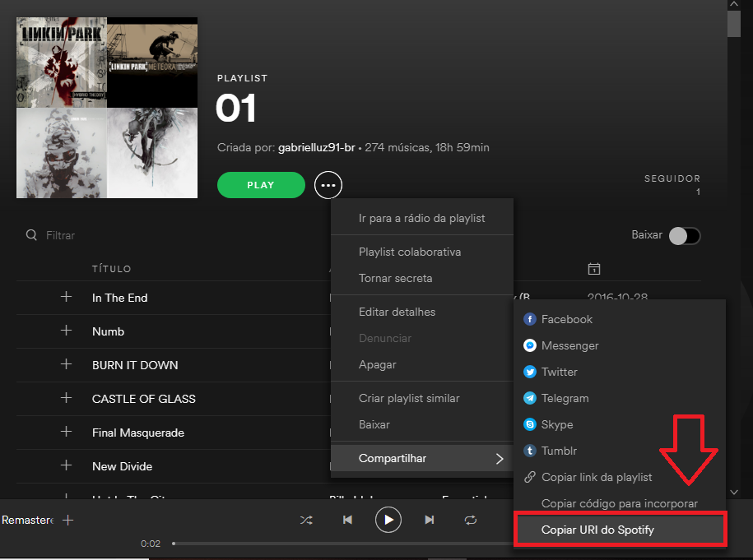Add In The End to your library

click(x=67, y=298)
